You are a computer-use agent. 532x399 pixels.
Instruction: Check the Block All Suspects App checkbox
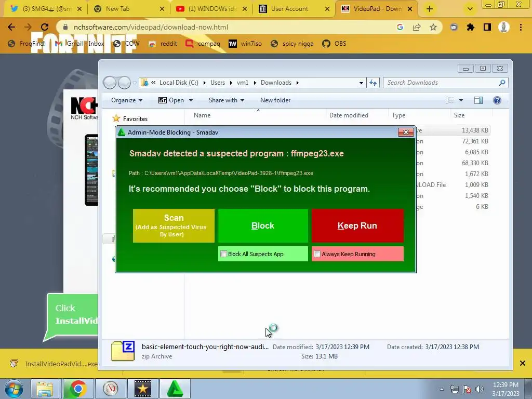coord(223,254)
